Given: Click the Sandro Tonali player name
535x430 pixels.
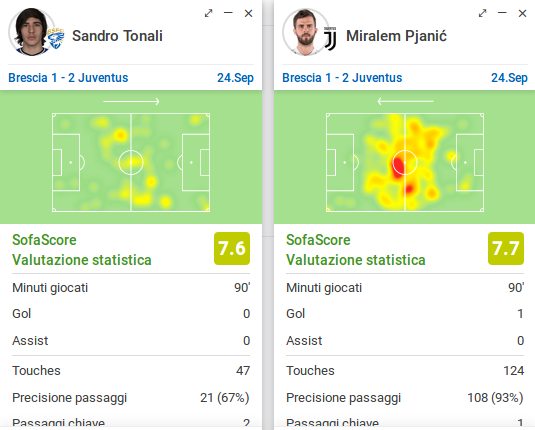Looking at the screenshot, I should 117,36.
